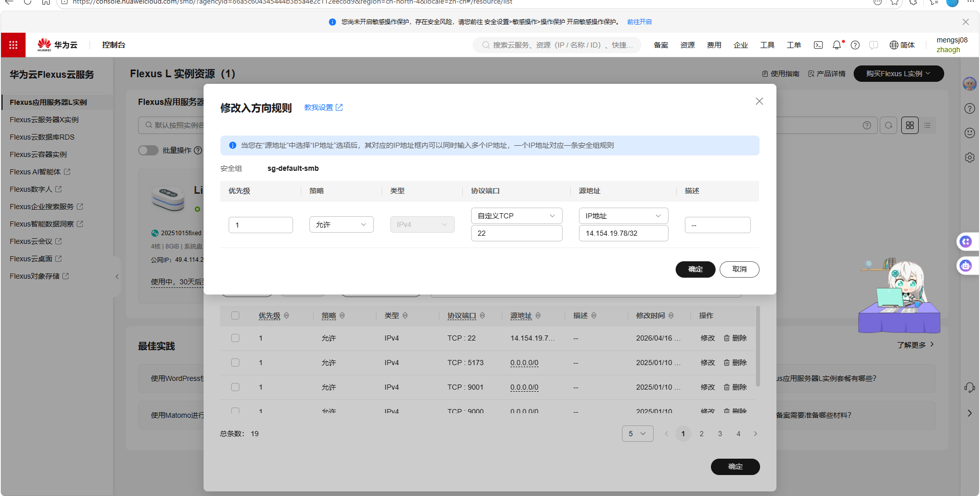Expand the right sidebar arrow

(970, 413)
